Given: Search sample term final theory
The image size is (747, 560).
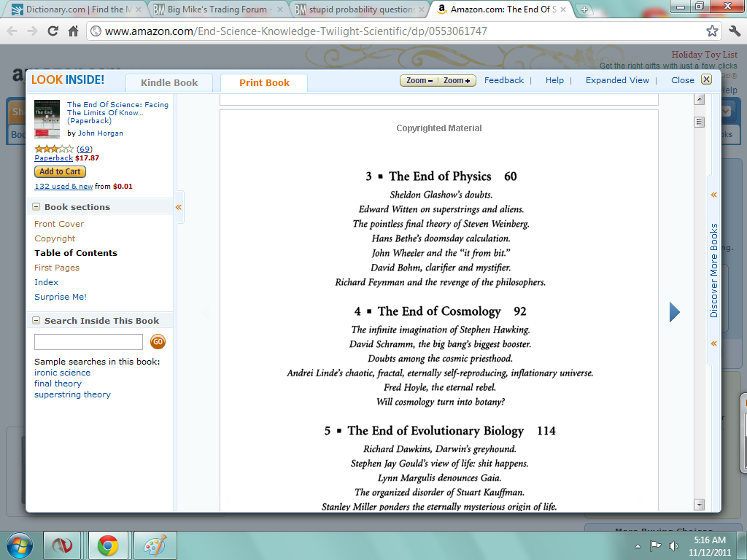Looking at the screenshot, I should (58, 384).
